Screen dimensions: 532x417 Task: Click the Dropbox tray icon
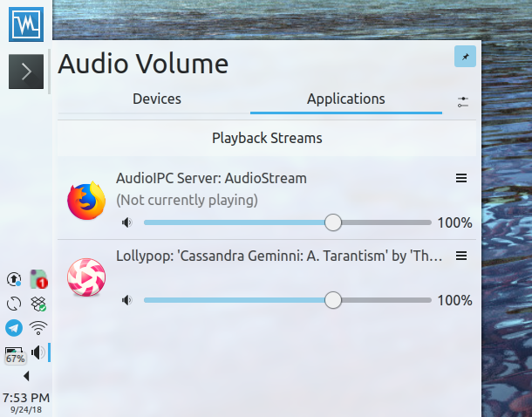pyautogui.click(x=38, y=304)
